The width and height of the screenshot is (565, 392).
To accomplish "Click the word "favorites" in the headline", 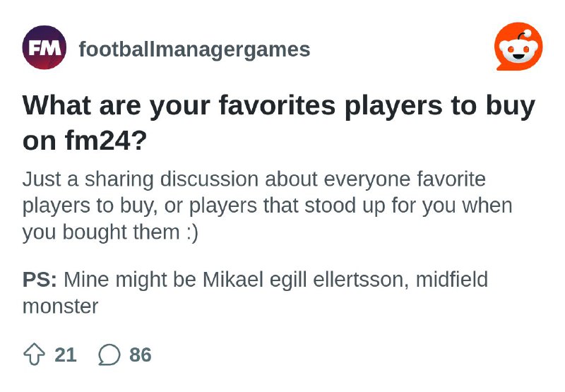I will (277, 105).
